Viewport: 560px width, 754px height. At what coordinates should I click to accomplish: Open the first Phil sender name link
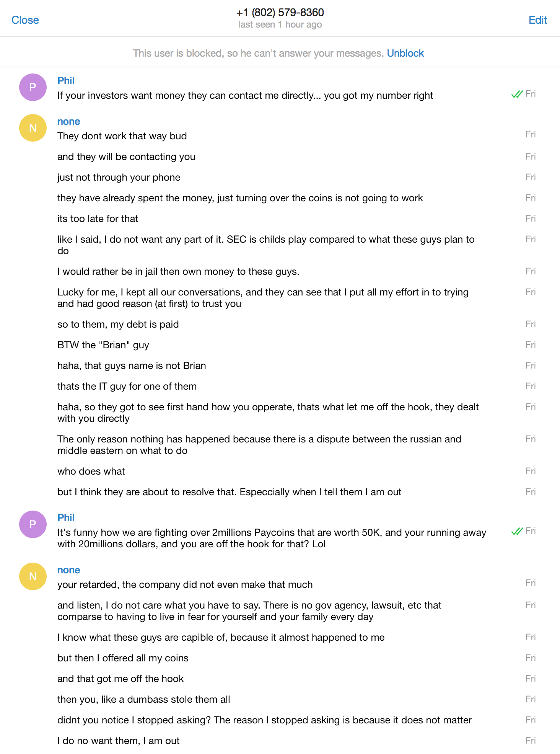click(66, 81)
